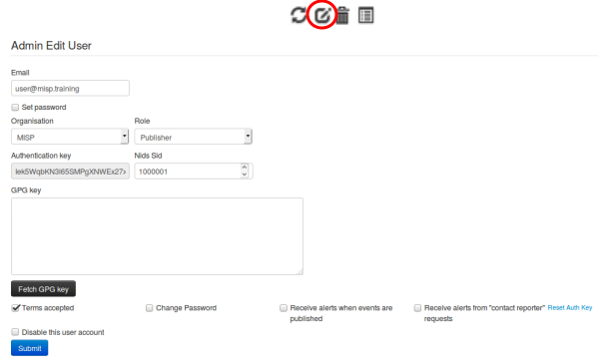Image resolution: width=603 pixels, height=364 pixels.
Task: Click the edit user pencil icon
Action: click(322, 15)
